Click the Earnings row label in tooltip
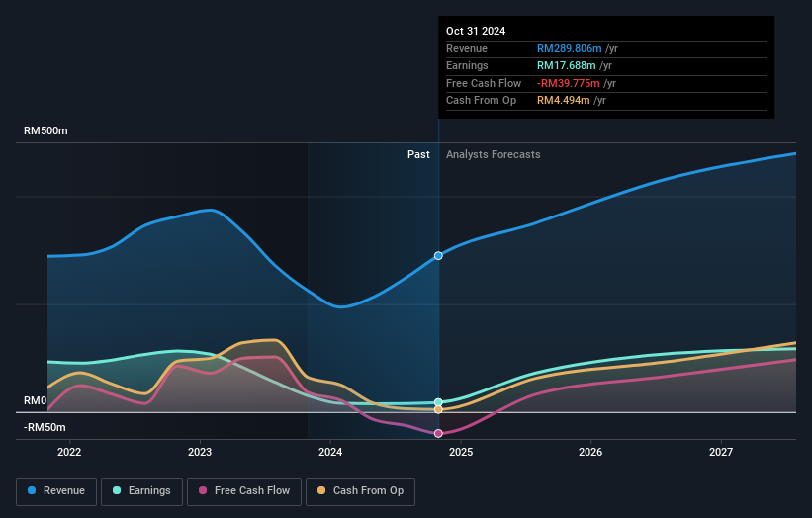 pos(467,65)
